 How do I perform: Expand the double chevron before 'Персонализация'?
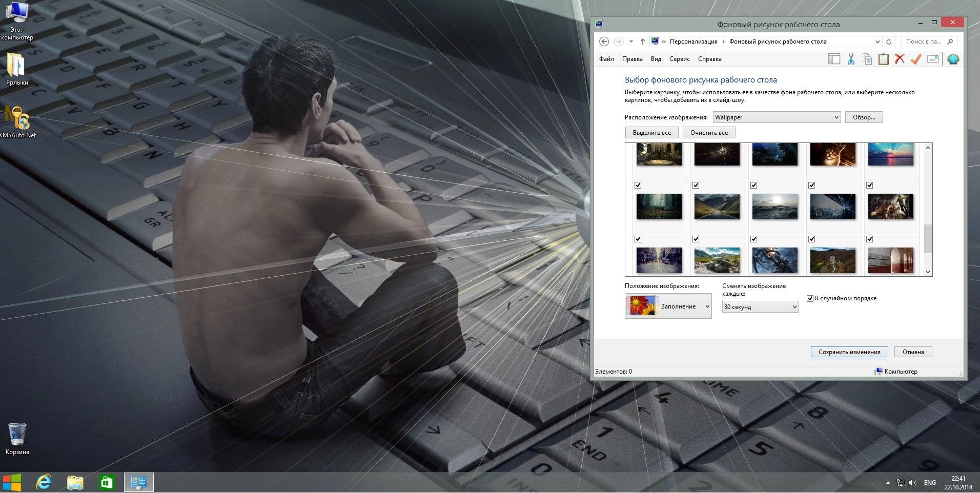[x=664, y=42]
